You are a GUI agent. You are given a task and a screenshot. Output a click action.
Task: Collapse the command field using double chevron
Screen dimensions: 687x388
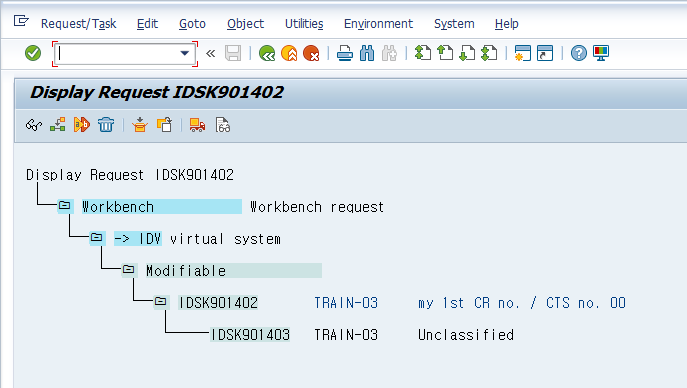pyautogui.click(x=211, y=53)
